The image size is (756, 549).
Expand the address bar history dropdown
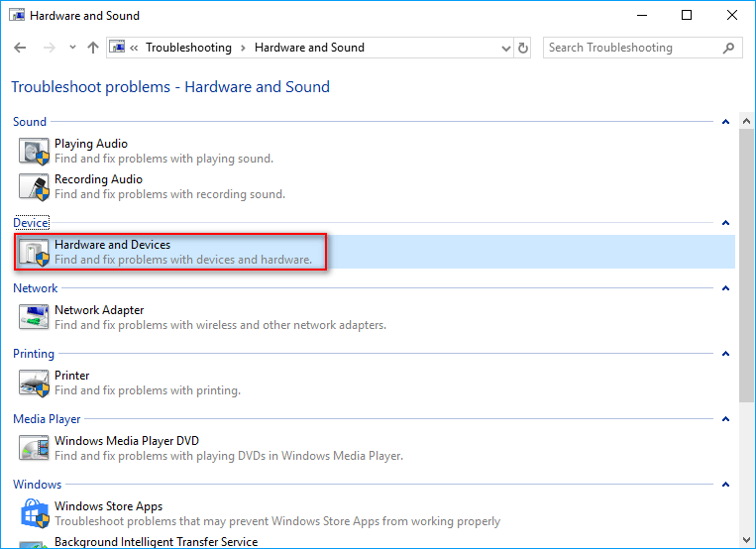[x=506, y=48]
